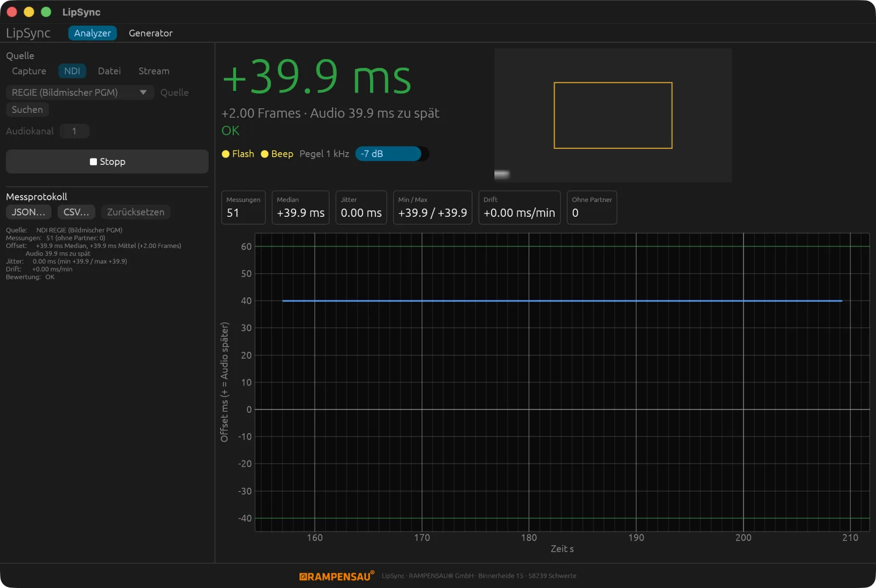Click the blue offset line in chart

coord(562,301)
